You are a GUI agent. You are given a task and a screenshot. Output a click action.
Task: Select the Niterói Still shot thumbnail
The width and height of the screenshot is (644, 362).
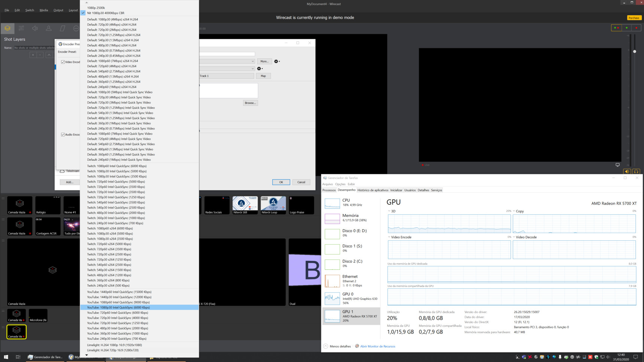(245, 205)
